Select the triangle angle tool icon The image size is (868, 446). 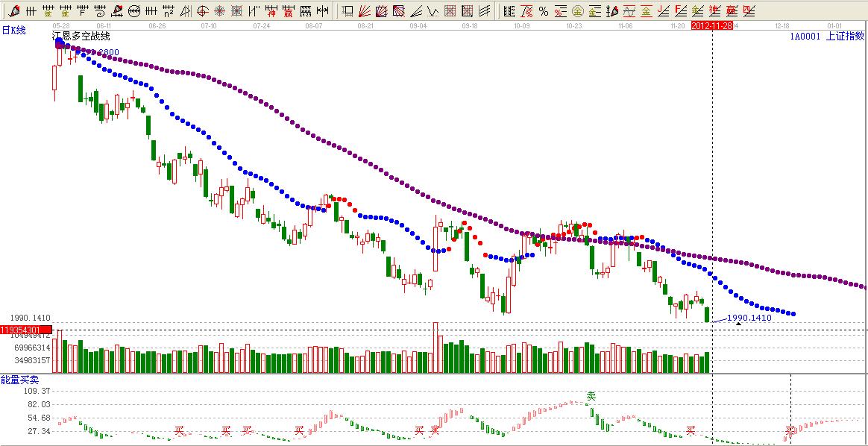coord(186,11)
